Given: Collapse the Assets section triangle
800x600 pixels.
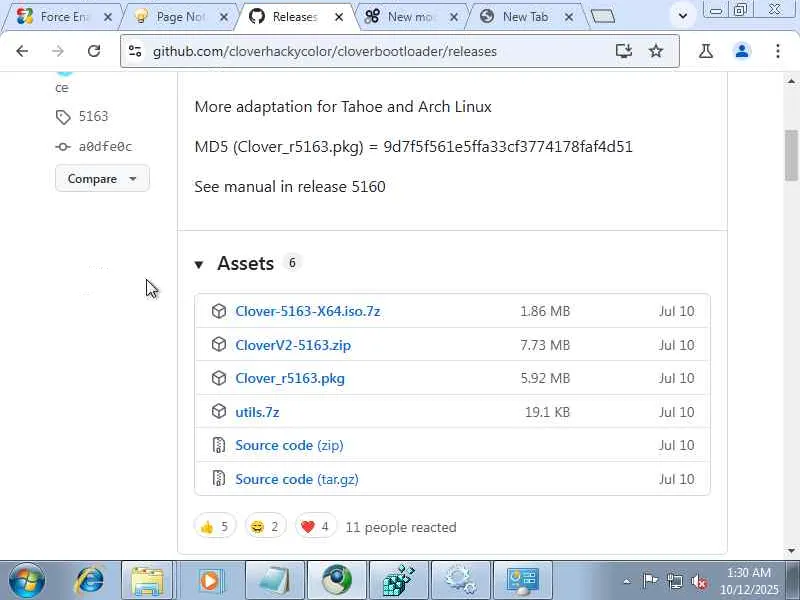Looking at the screenshot, I should tap(199, 264).
